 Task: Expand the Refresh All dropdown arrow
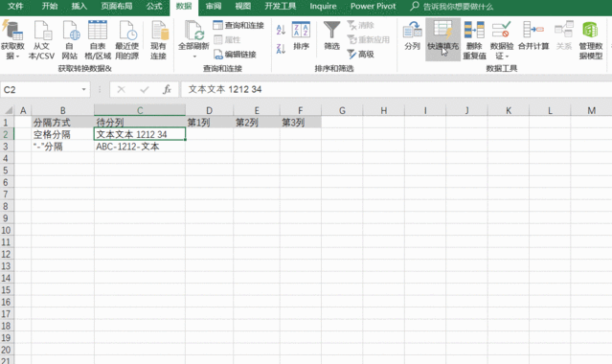[x=194, y=57]
